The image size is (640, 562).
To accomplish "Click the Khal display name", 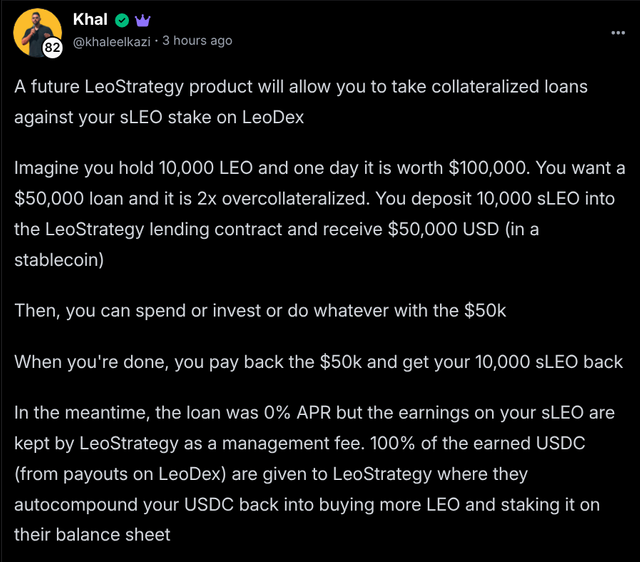I will (x=90, y=19).
